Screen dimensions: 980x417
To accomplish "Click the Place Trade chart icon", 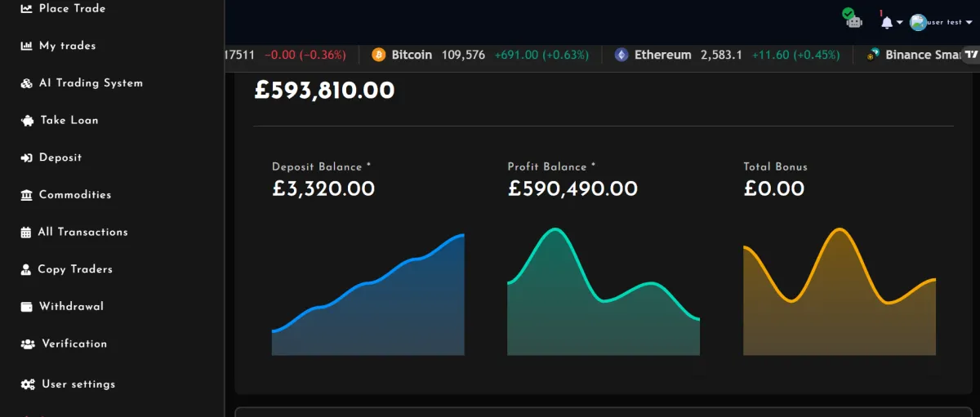I will coord(26,8).
